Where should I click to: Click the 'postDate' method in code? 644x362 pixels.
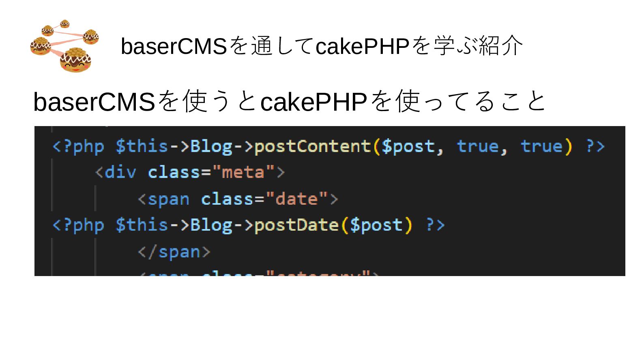tap(296, 225)
